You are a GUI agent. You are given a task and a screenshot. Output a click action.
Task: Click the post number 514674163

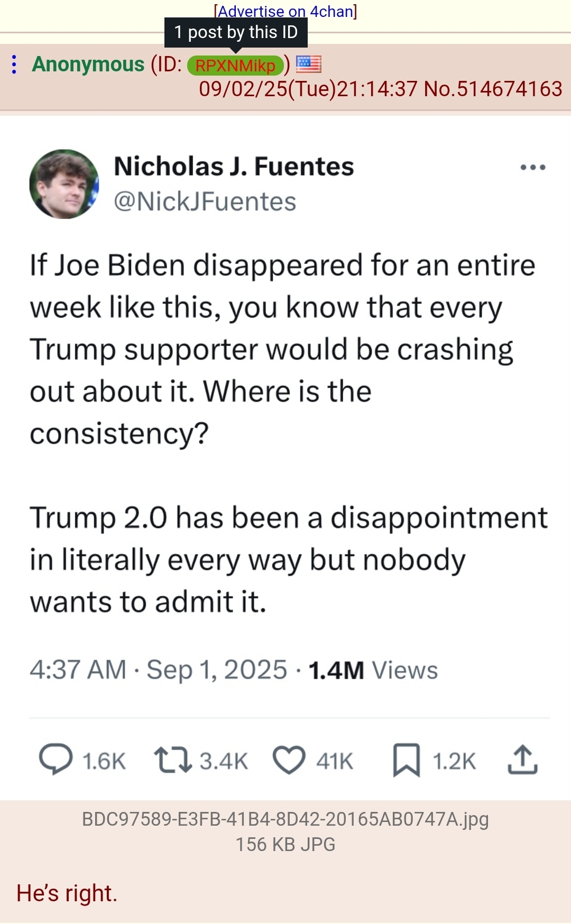click(509, 89)
